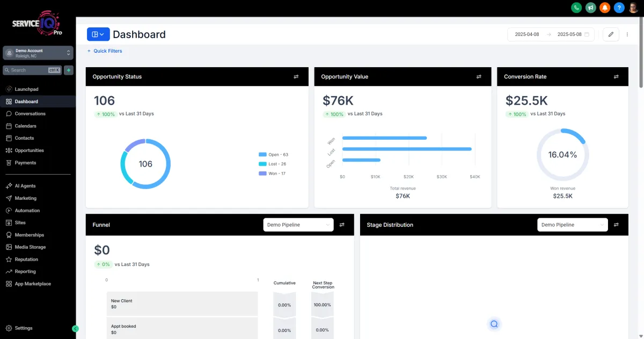Click the Lost bar in Opportunity Value
The image size is (644, 339).
click(x=407, y=149)
